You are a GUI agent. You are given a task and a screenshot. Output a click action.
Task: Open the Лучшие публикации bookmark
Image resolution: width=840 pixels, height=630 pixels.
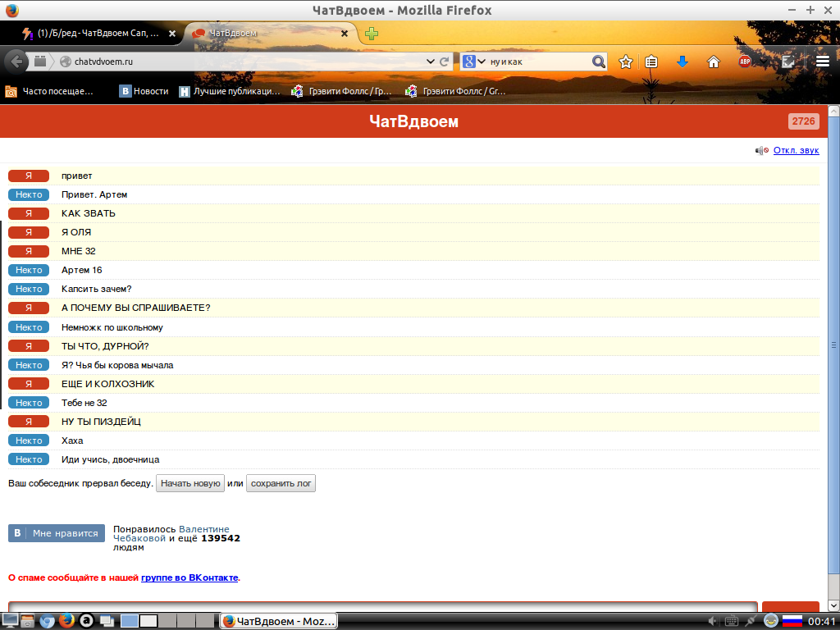point(230,92)
